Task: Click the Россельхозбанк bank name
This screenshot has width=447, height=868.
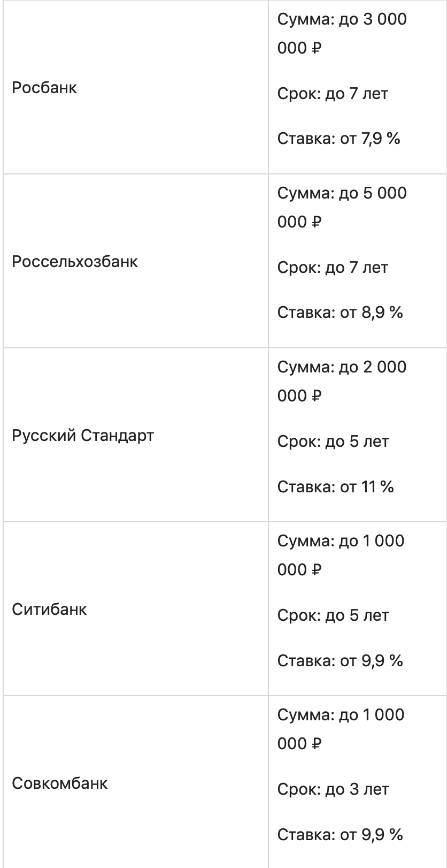Action: (75, 262)
